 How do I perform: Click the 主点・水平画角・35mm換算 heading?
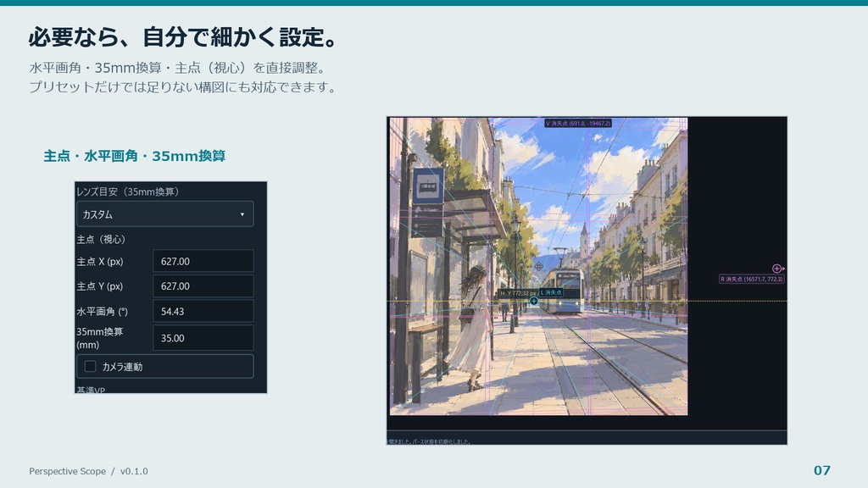pyautogui.click(x=135, y=156)
